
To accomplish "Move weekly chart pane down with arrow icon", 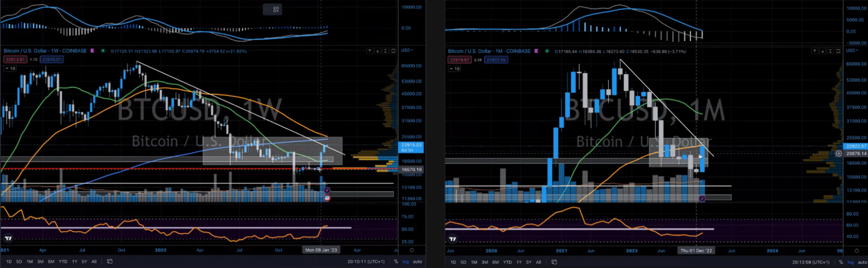I will [377, 51].
